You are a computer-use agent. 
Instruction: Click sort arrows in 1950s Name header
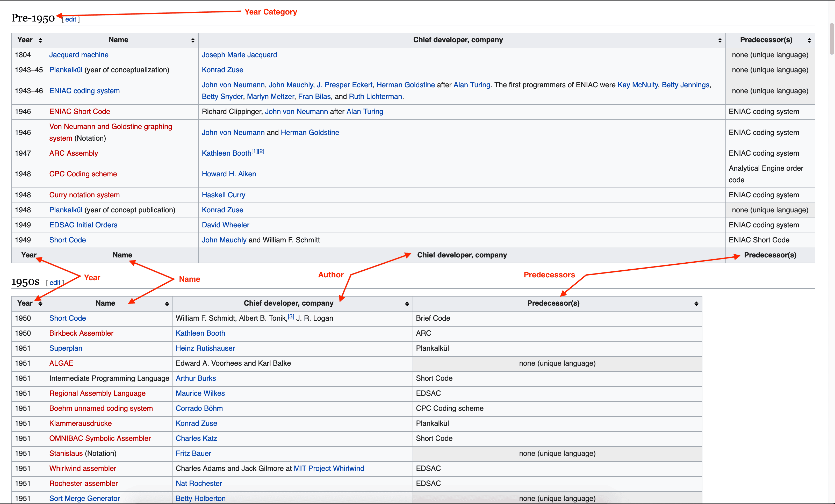(167, 304)
